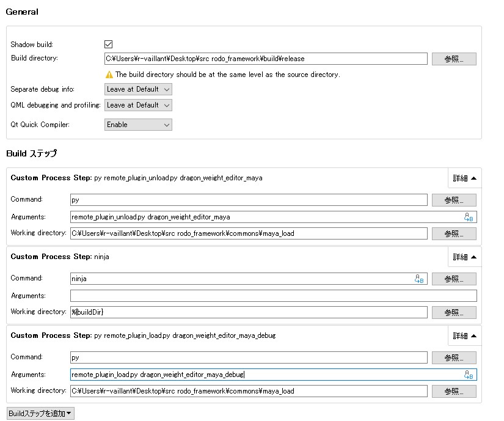Browse Working directory of plugin load step
This screenshot has width=504, height=421.
click(454, 391)
